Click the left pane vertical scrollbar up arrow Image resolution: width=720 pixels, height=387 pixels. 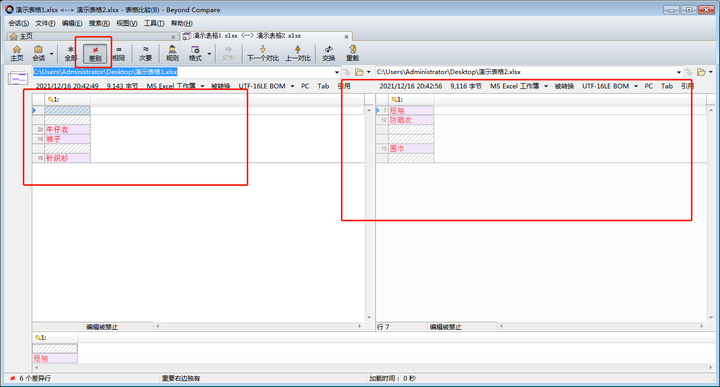[x=369, y=111]
